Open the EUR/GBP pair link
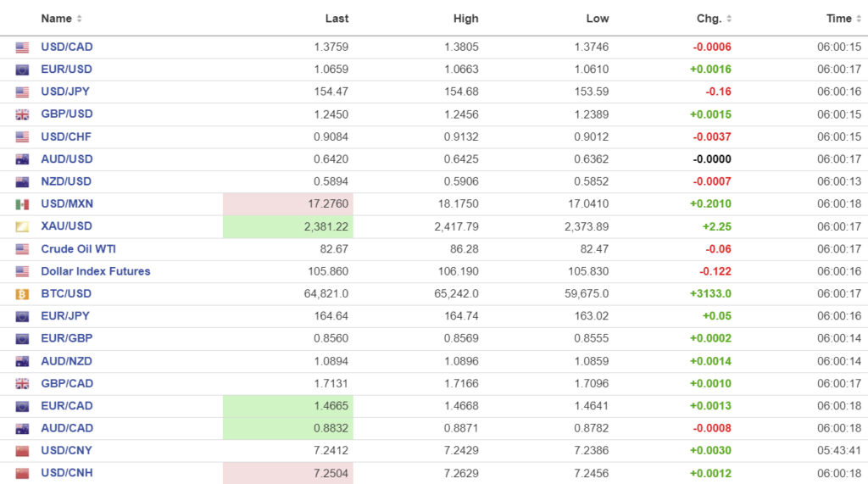Screen dimensions: 868x484 pos(66,338)
